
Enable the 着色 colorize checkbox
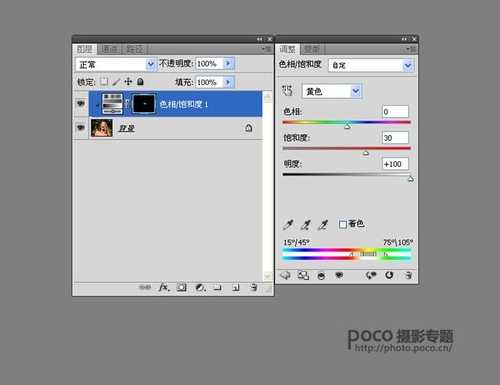[x=343, y=224]
